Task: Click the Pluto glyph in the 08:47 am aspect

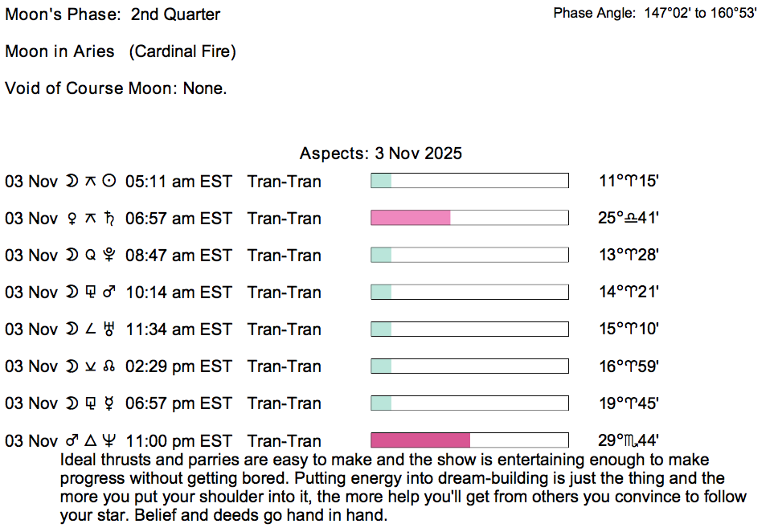Action: [110, 256]
